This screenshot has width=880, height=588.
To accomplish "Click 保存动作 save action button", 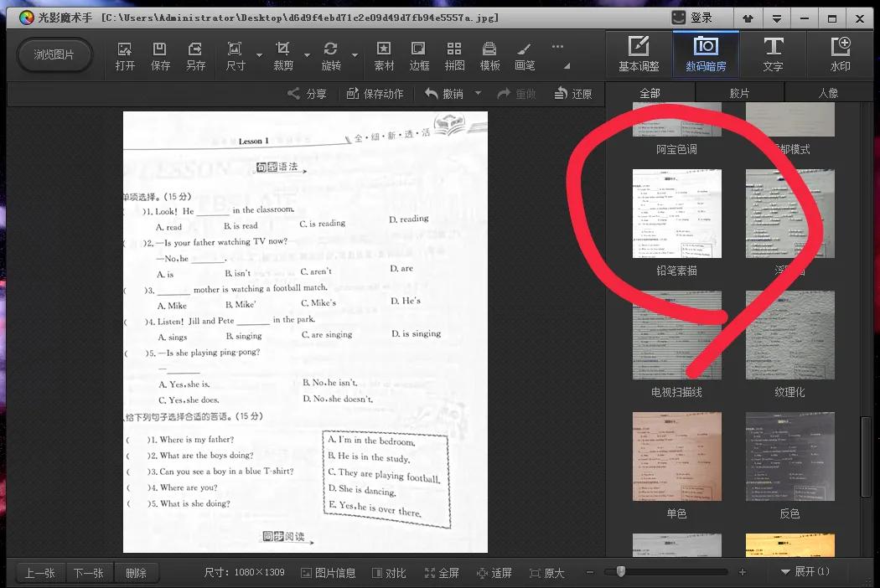I will click(375, 94).
